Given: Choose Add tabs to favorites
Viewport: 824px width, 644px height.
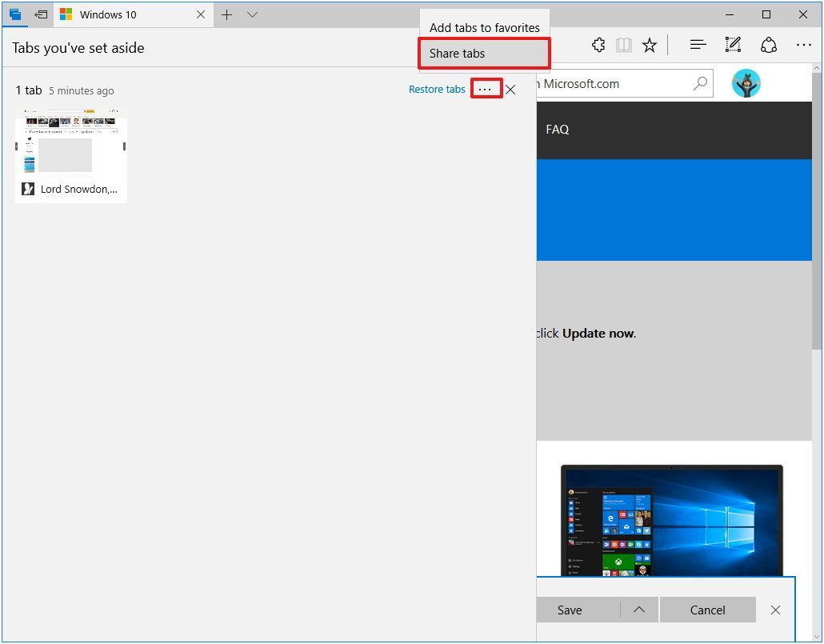Looking at the screenshot, I should coord(484,27).
